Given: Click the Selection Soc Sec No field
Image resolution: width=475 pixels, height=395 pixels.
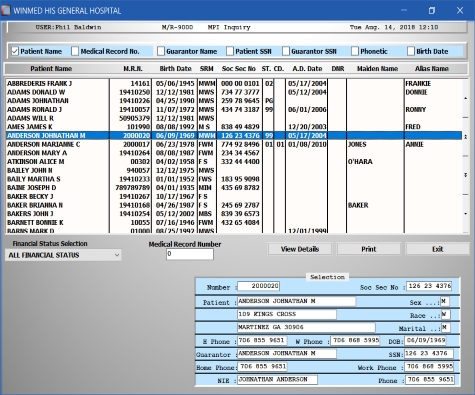Looking at the screenshot, I should 429,286.
